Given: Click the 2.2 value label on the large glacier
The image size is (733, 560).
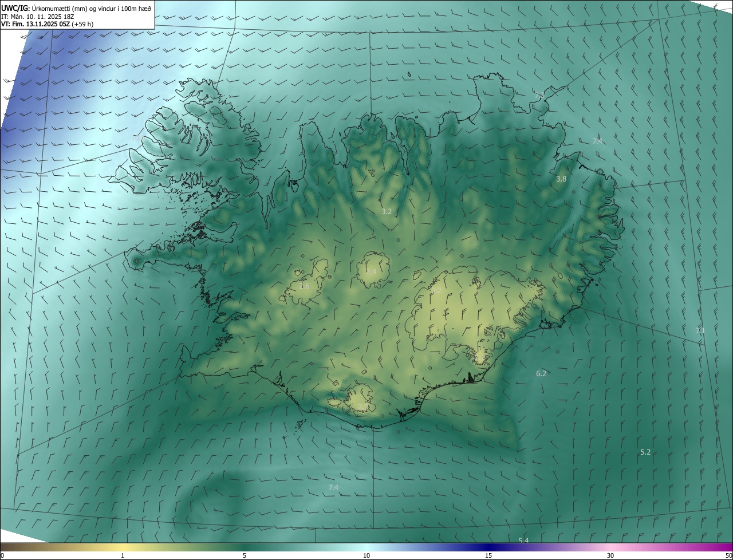Looking at the screenshot, I should [x=436, y=291].
